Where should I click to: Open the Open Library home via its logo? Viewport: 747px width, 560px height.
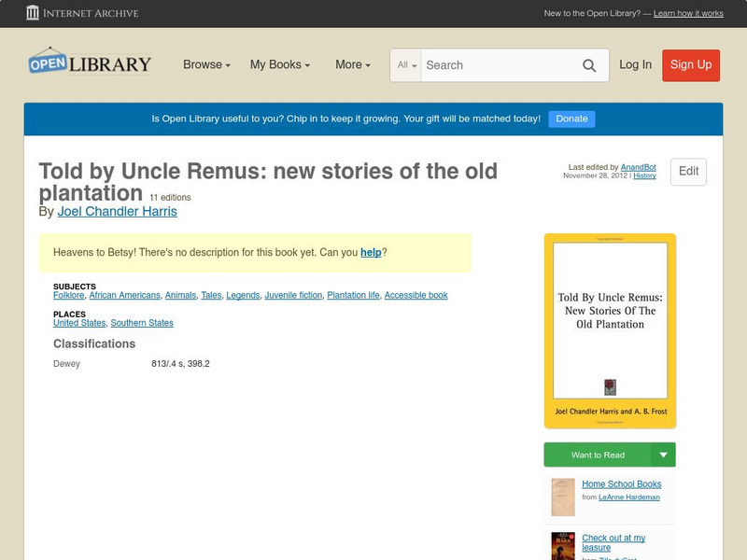(x=89, y=62)
